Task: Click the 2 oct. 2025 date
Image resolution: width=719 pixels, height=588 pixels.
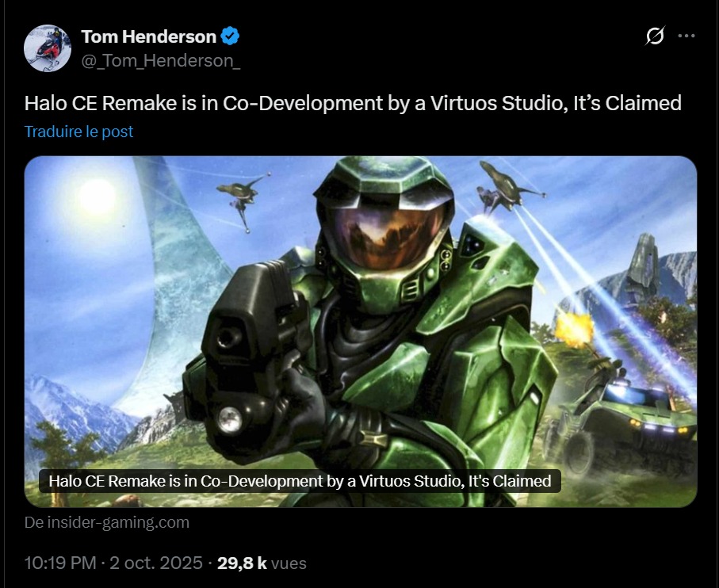Action: (156, 563)
